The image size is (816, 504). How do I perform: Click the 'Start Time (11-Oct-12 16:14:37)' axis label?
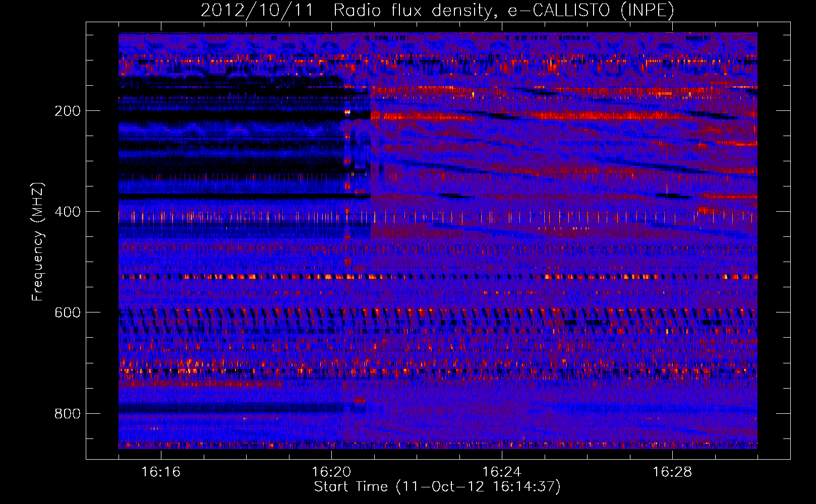(437, 487)
